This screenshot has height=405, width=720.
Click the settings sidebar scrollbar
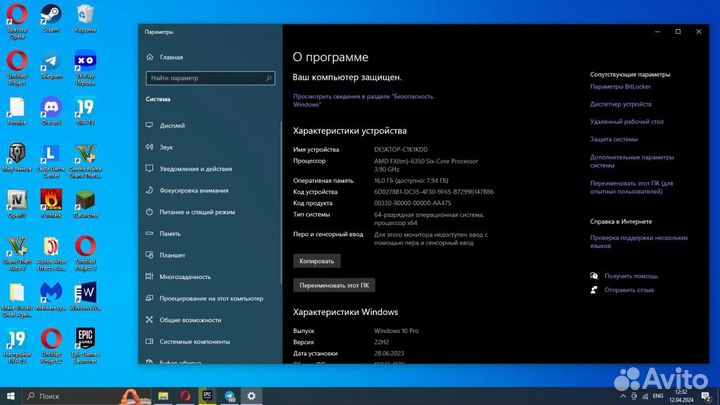tap(281, 202)
